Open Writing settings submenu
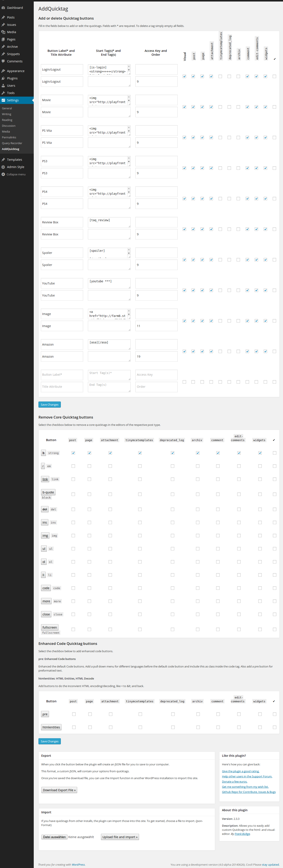This screenshot has height=868, width=283. [x=6, y=114]
